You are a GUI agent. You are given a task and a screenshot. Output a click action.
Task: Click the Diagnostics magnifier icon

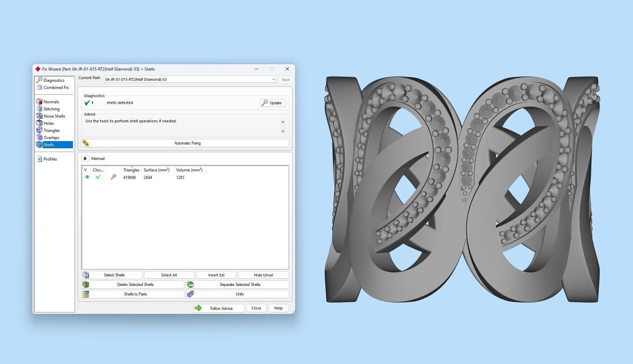pos(39,80)
